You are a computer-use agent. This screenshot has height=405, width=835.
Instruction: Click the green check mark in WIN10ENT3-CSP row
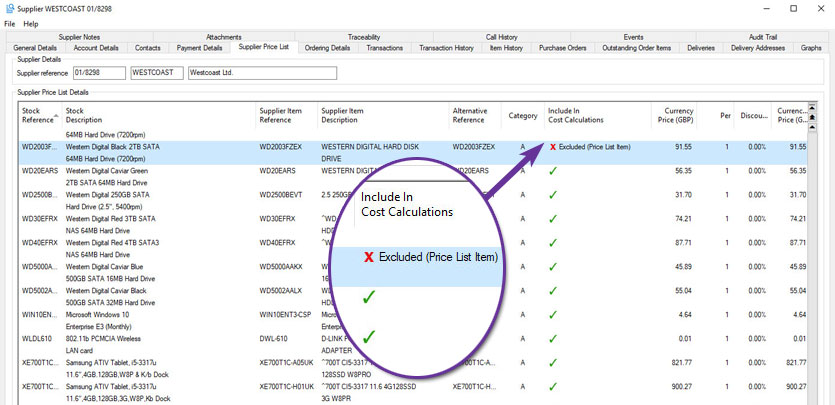point(553,315)
